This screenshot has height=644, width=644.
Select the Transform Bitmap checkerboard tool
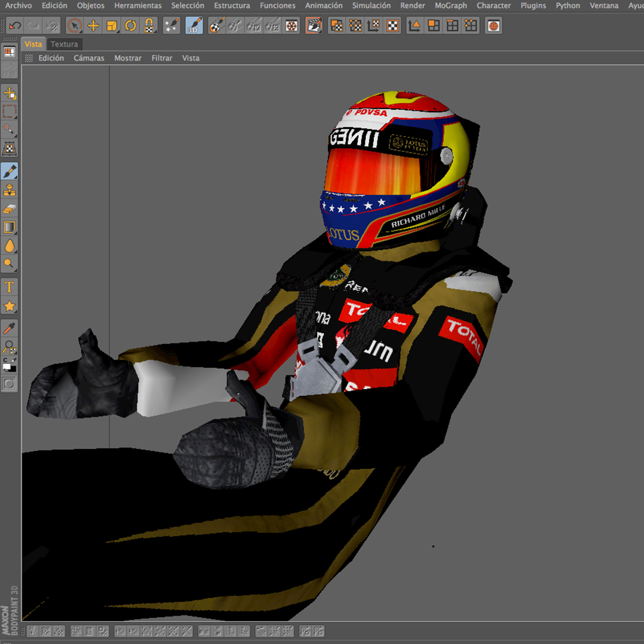[x=9, y=148]
